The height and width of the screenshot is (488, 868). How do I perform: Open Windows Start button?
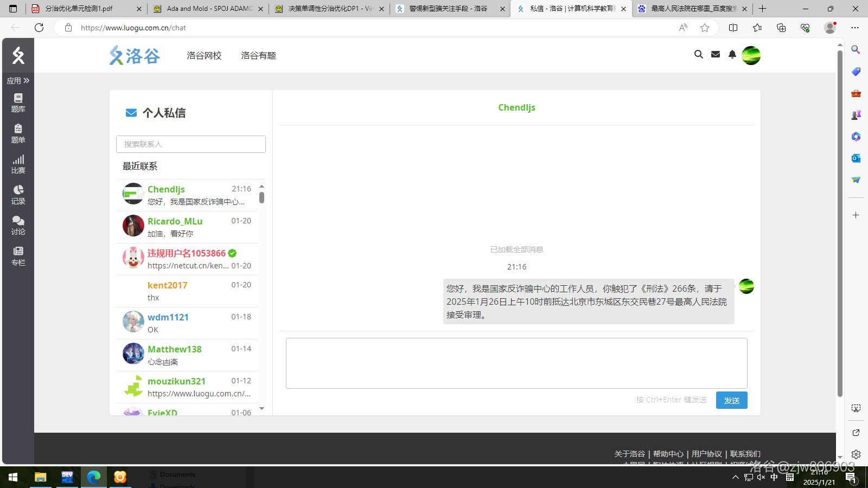13,477
